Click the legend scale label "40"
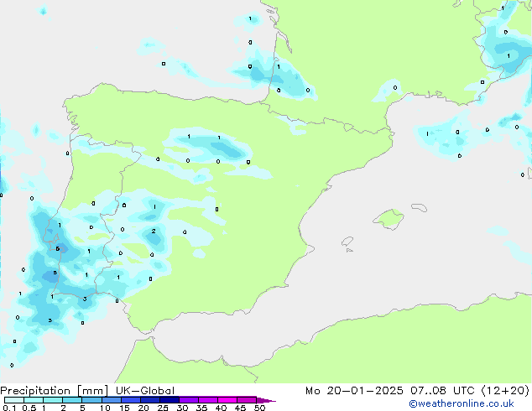The width and height of the screenshot is (532, 411). pos(221,408)
